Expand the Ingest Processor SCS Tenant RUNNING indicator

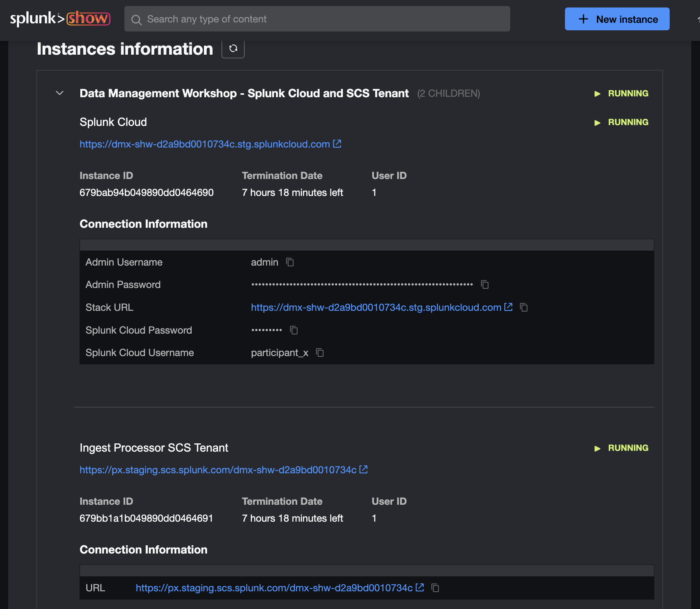tap(597, 448)
